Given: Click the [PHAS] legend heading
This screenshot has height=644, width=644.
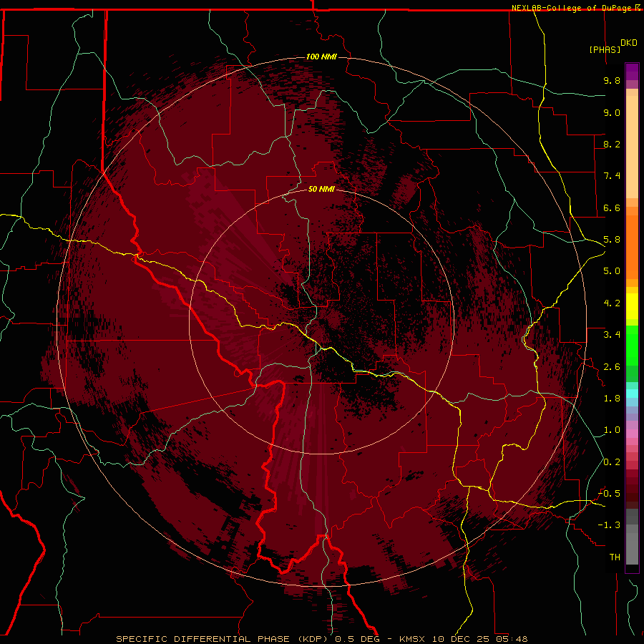Looking at the screenshot, I should 605,49.
